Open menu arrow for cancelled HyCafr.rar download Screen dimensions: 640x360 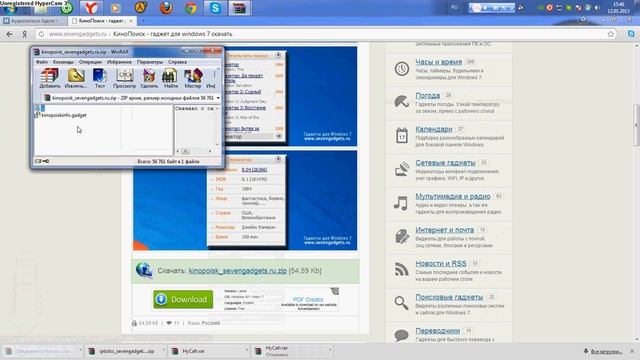pyautogui.click(x=329, y=350)
